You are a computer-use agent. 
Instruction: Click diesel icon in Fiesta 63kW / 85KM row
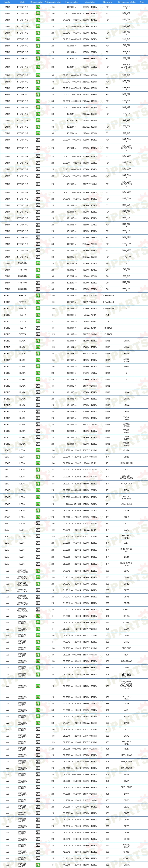[38, 328]
